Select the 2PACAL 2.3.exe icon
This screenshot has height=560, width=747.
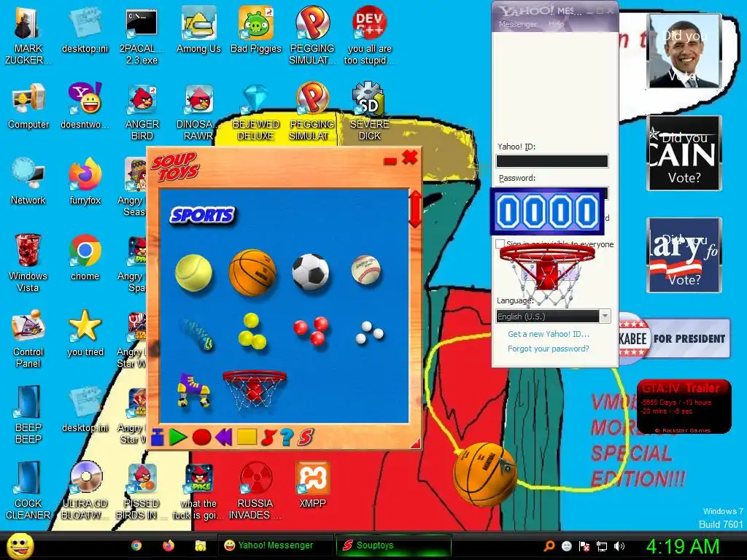coord(142,36)
